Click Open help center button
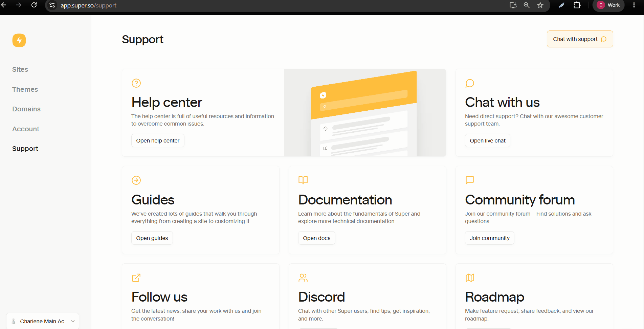Screen dimensions: 644x329 pyautogui.click(x=158, y=140)
